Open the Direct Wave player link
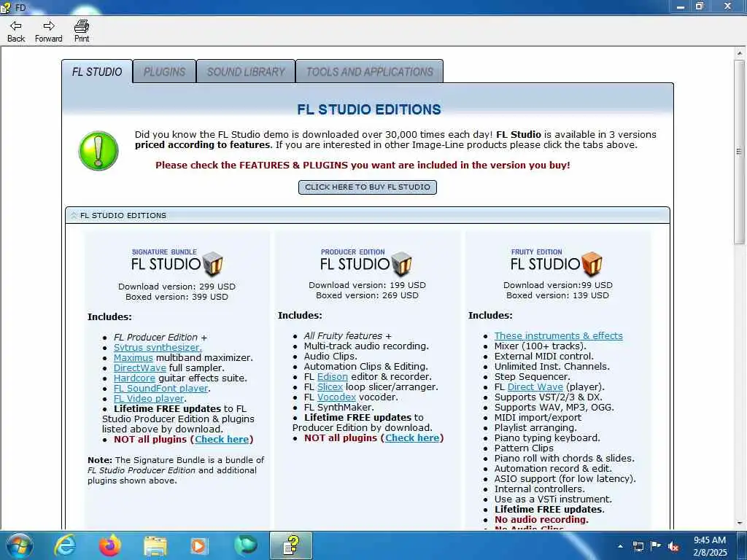747x560 pixels. click(535, 386)
